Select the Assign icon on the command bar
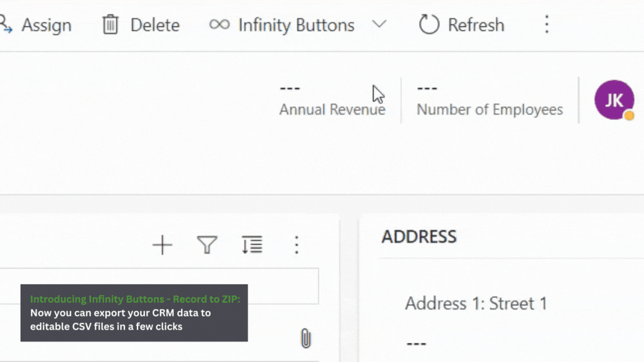Screen dimensions: 644x362 click(4, 25)
